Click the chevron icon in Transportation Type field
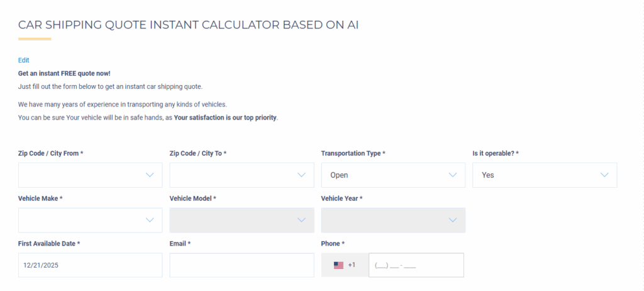The width and height of the screenshot is (644, 291). coord(453,175)
